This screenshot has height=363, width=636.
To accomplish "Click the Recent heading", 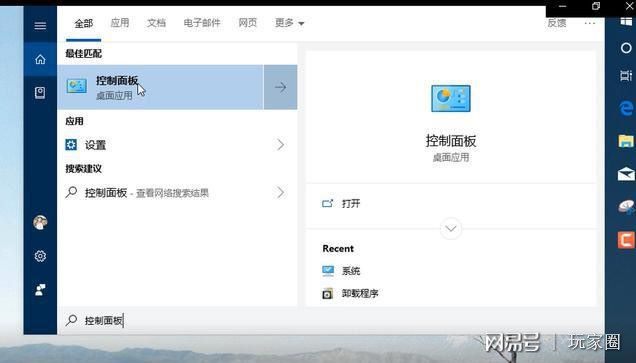I will point(338,249).
